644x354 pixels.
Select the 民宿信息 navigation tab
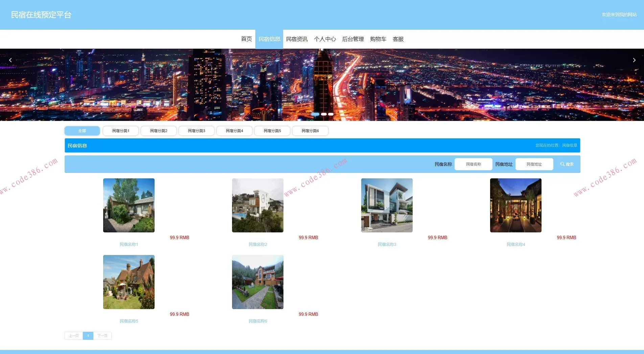click(269, 39)
